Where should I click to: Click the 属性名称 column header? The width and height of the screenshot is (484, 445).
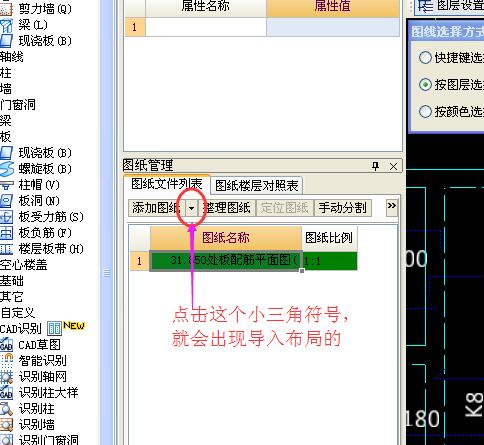pos(206,7)
